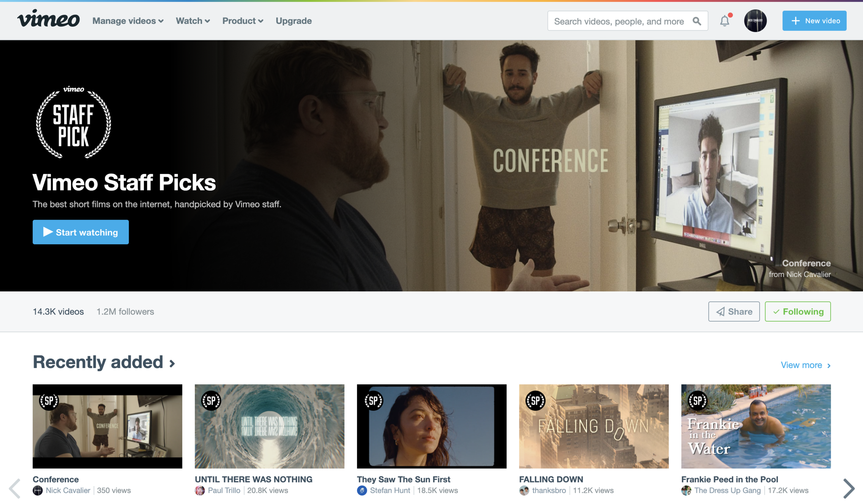
Task: Click the SP badge on FALLING DOWN
Action: (x=535, y=401)
